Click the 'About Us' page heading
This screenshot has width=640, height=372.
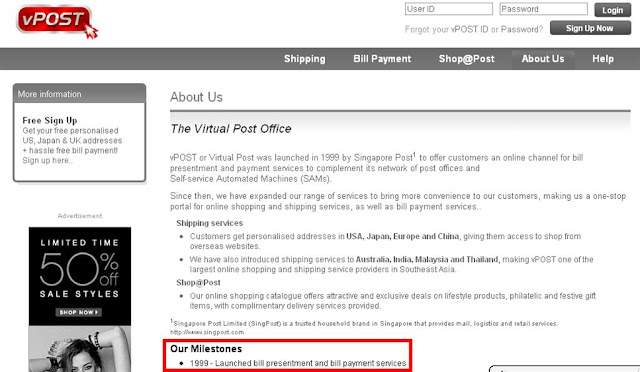pyautogui.click(x=196, y=97)
